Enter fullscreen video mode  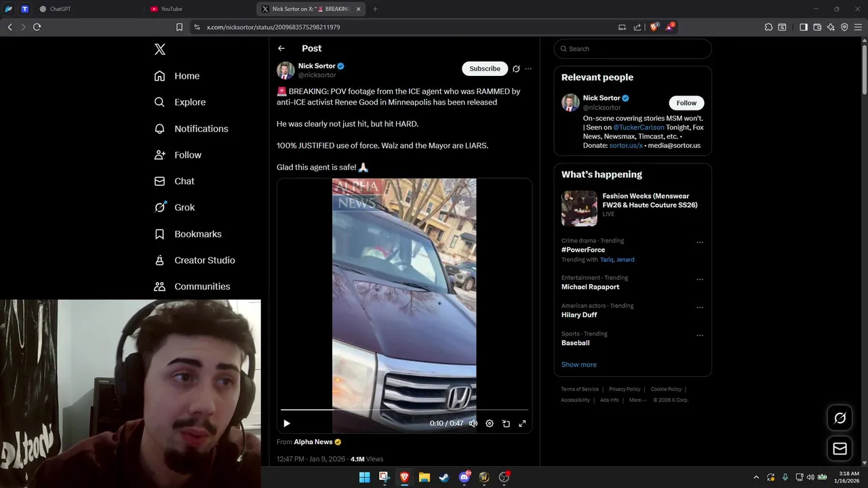[522, 424]
